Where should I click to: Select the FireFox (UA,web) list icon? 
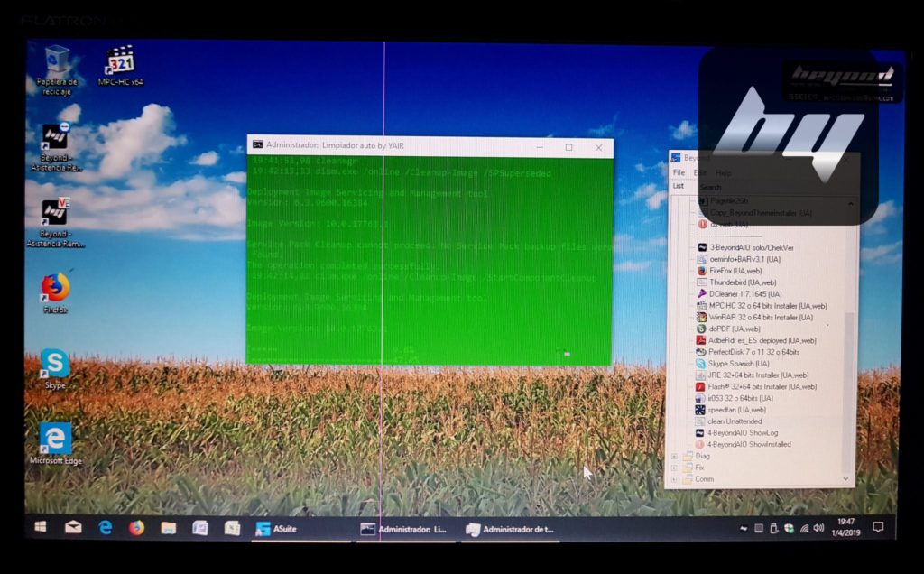click(x=702, y=271)
